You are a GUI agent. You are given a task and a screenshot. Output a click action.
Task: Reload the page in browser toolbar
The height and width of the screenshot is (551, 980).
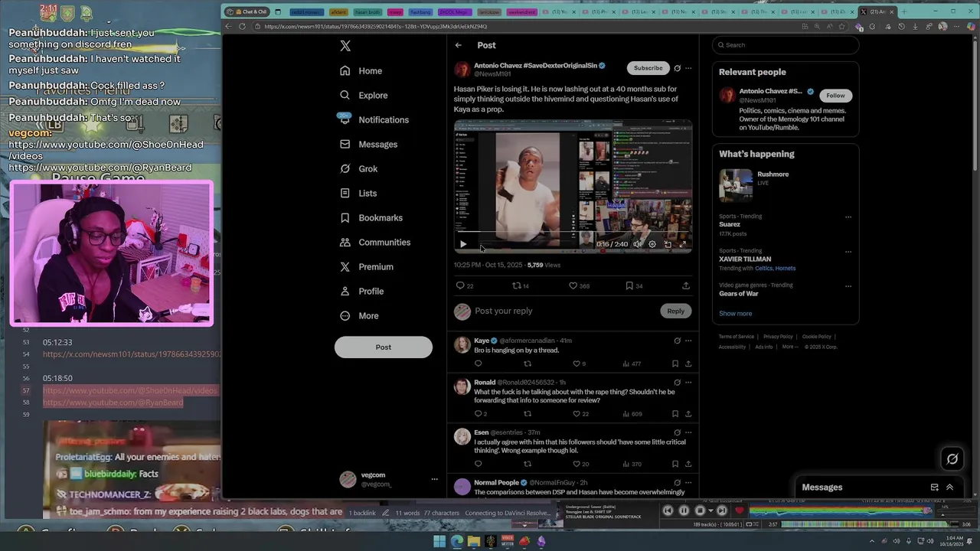[243, 26]
